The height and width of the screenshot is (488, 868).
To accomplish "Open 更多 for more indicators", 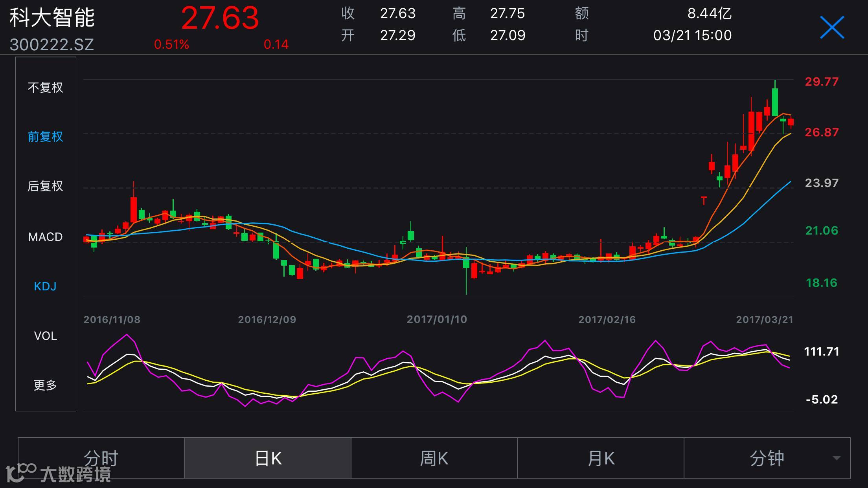I will tap(45, 385).
